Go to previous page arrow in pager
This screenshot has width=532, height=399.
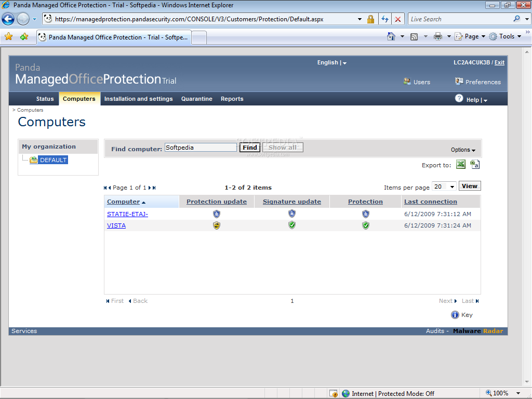(x=110, y=188)
